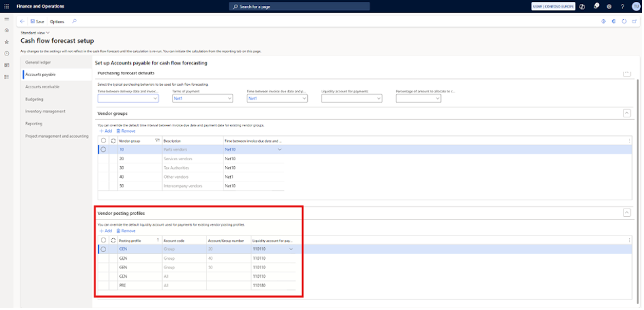Screen dimensions: 644x310
Task: Toggle select-all in the Vendor groups grid header
Action: [x=103, y=140]
